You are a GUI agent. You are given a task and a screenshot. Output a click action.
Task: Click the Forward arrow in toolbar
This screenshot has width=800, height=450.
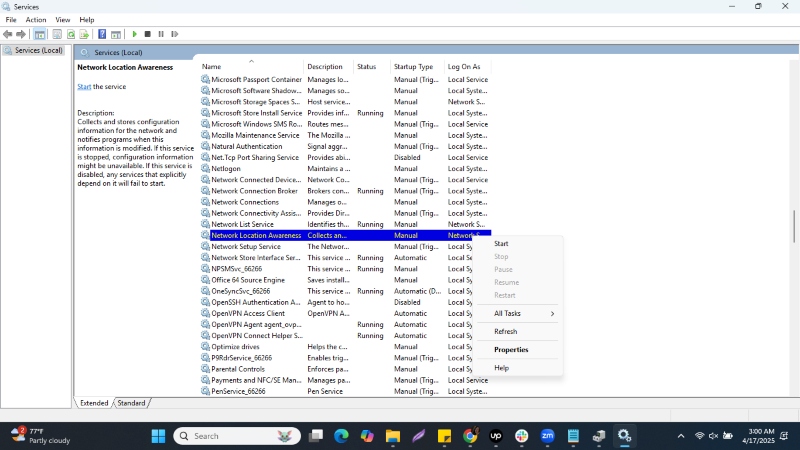pyautogui.click(x=21, y=34)
